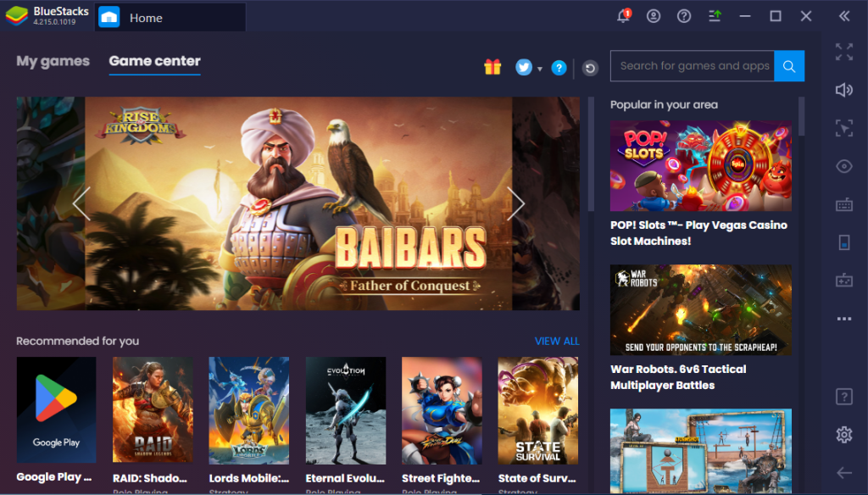868x495 pixels.
Task: Open the War Robots banner image
Action: [x=701, y=310]
